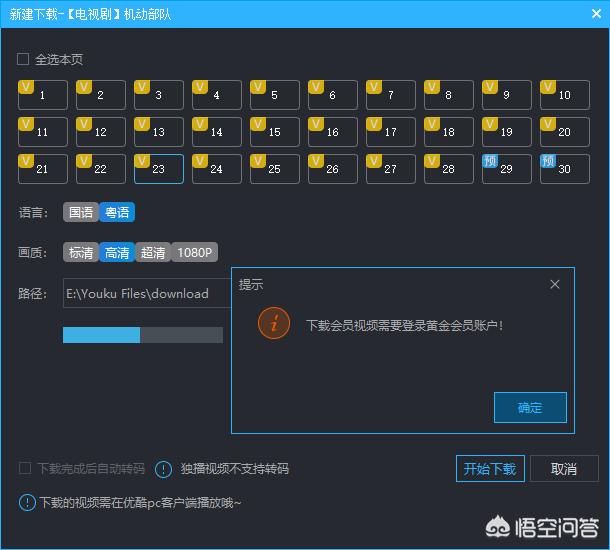Confirm the prompt with 确定
Viewport: 610px width, 550px height.
(x=530, y=407)
